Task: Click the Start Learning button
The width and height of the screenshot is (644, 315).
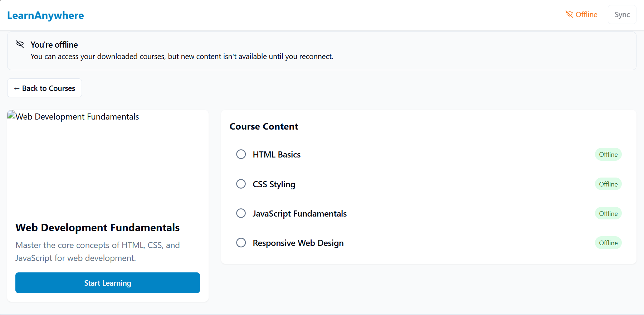Action: [108, 283]
